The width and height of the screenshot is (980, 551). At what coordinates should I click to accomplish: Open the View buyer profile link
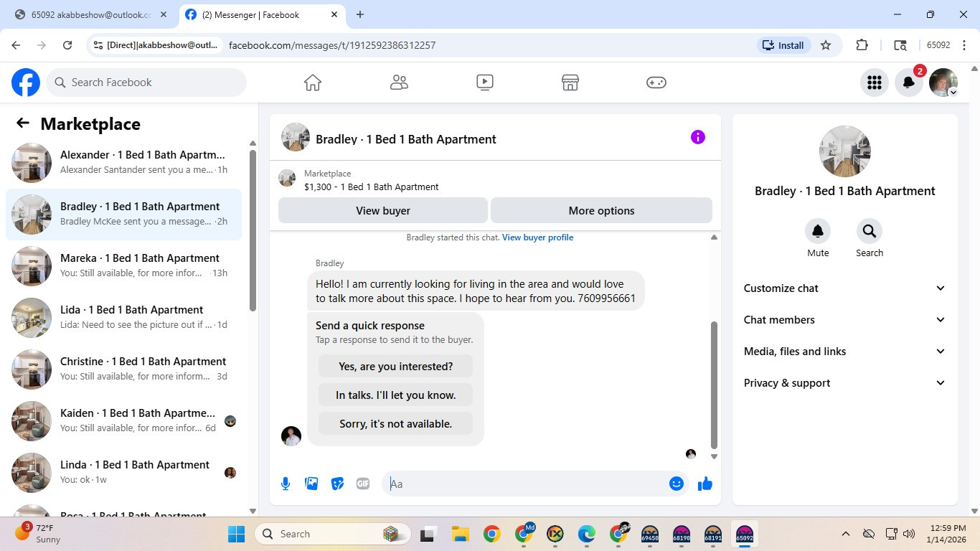(x=537, y=237)
